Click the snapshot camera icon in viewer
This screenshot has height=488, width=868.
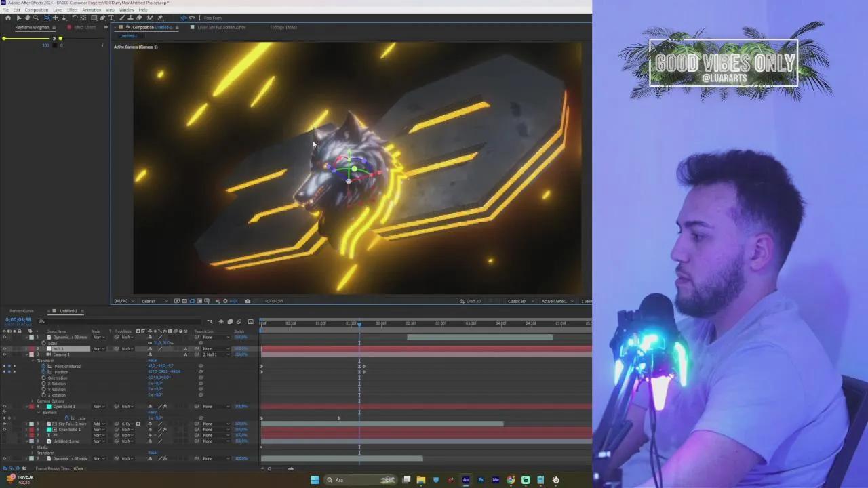[x=248, y=301]
